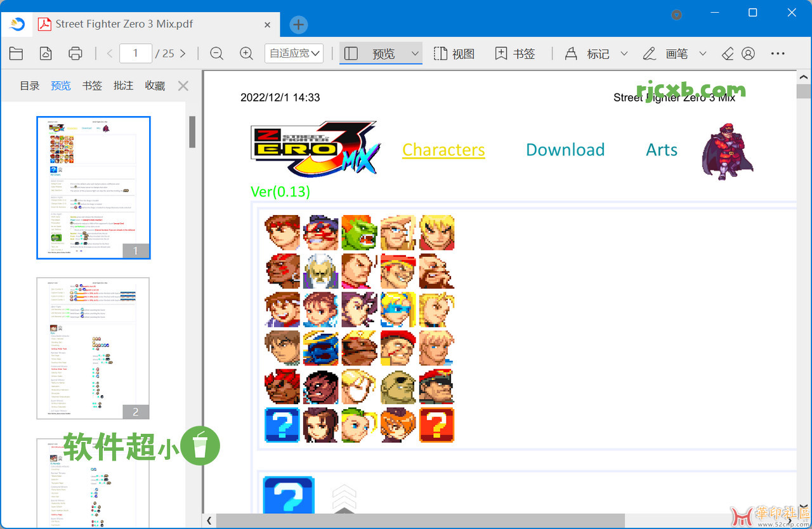Select the 标记 highlight tool
This screenshot has height=529, width=812.
point(587,54)
